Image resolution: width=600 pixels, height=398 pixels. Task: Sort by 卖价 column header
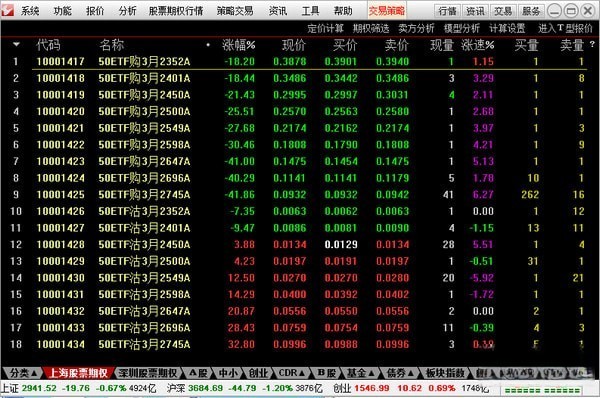396,45
